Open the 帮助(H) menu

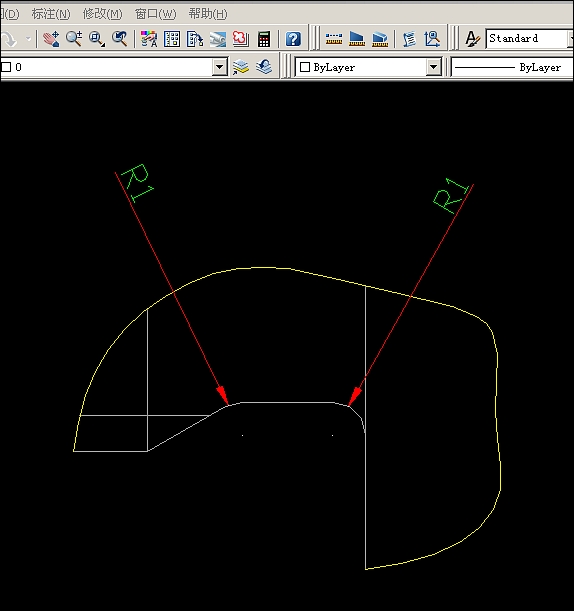coord(208,14)
